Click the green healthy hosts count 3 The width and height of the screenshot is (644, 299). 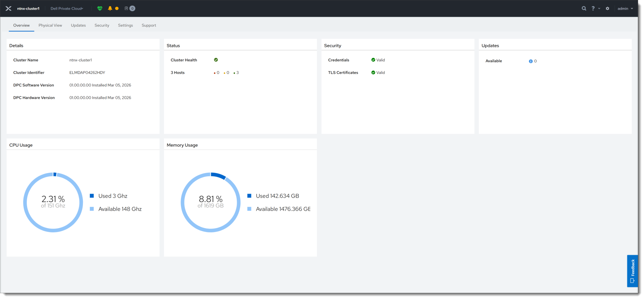pos(236,73)
